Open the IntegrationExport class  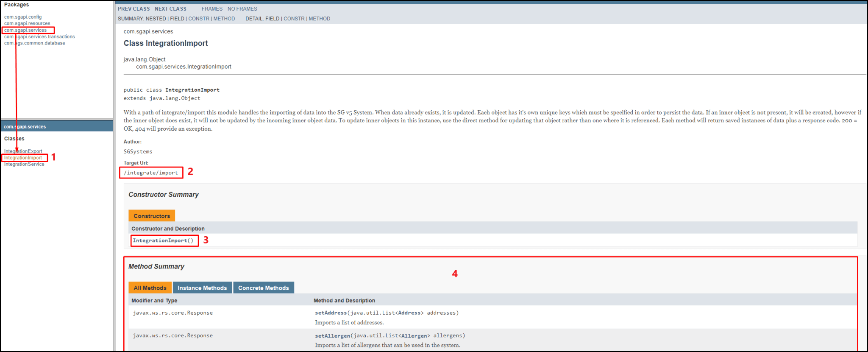23,151
